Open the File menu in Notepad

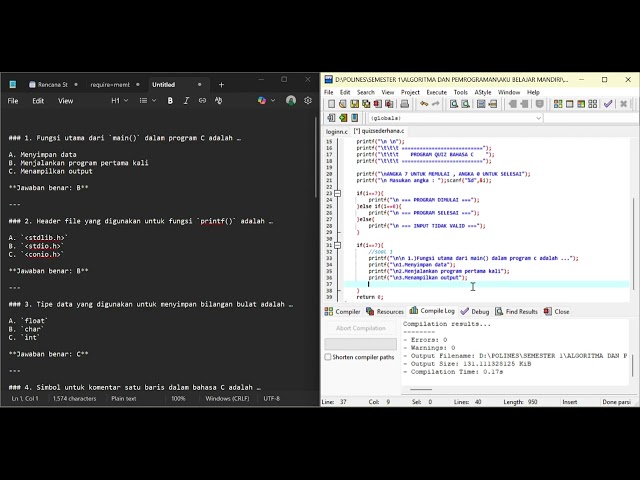tap(13, 101)
